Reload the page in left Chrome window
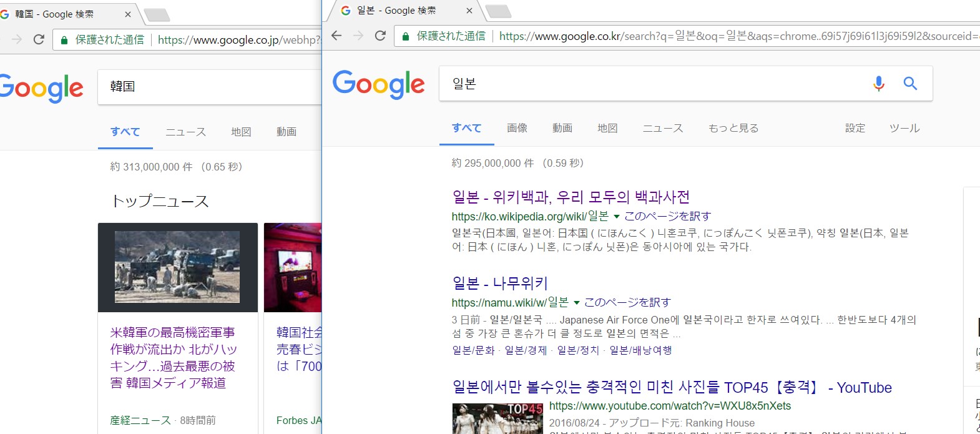The image size is (980, 434). click(39, 39)
